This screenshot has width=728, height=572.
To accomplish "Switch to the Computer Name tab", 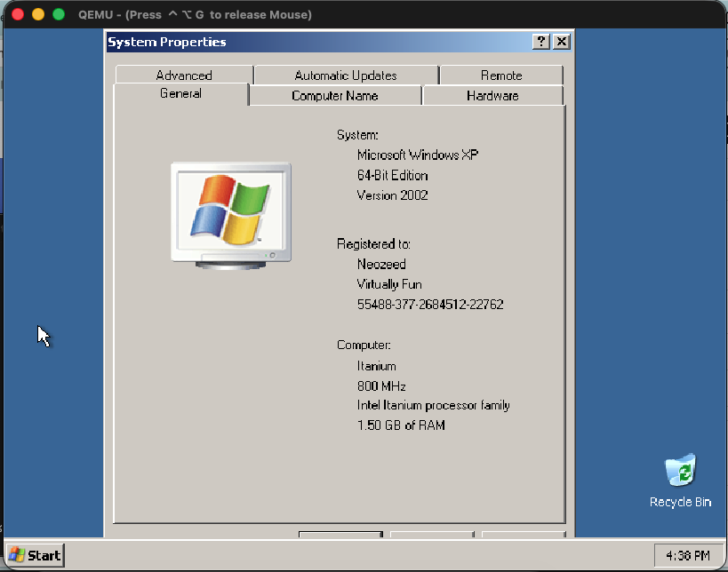I will coord(335,96).
